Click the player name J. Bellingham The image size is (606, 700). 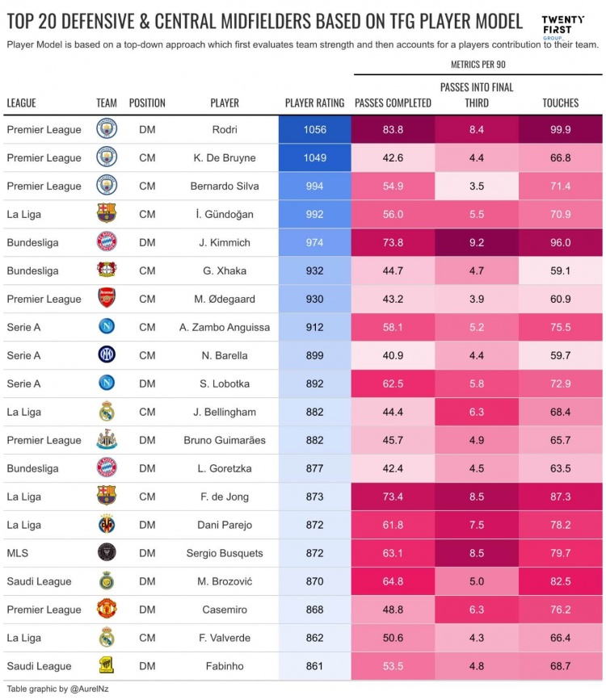[225, 412]
